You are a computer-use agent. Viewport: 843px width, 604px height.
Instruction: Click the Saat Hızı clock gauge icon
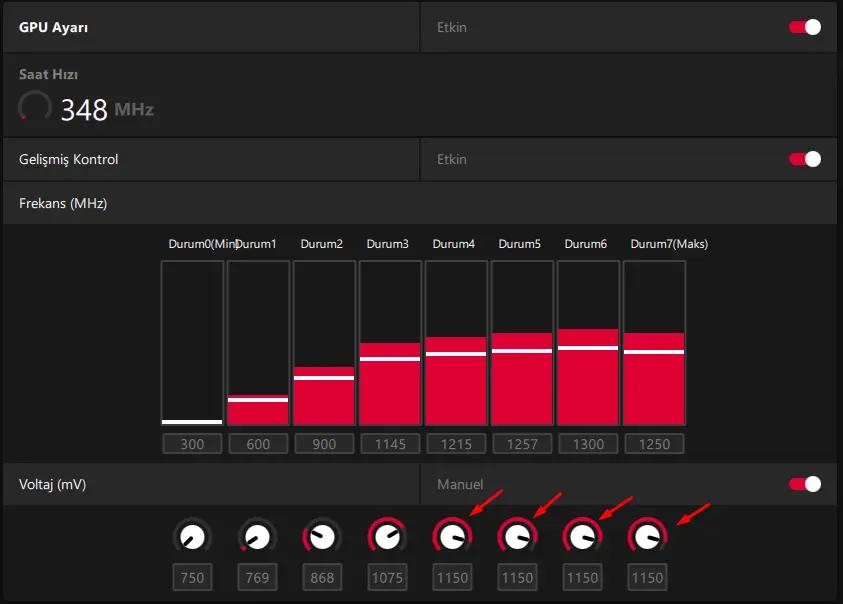(34, 106)
